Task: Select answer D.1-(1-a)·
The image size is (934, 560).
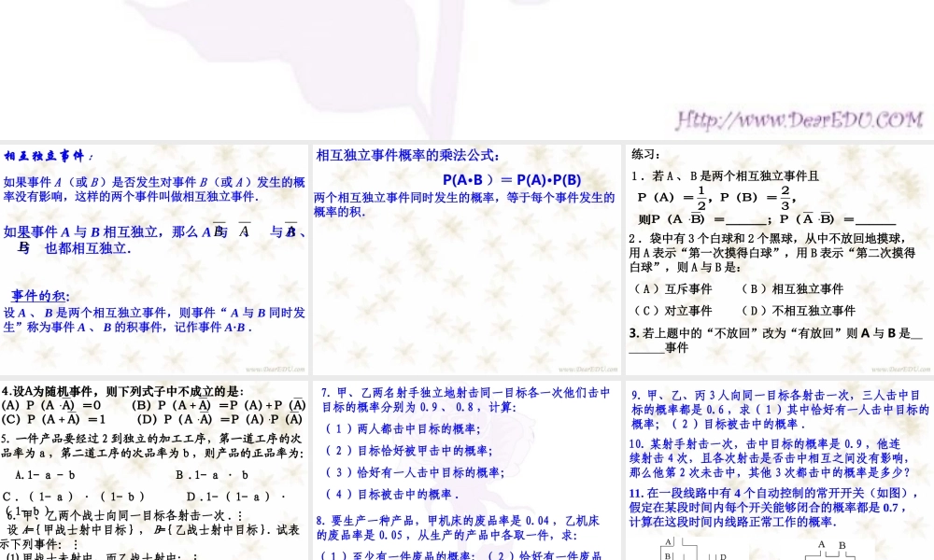Action: 237,497
